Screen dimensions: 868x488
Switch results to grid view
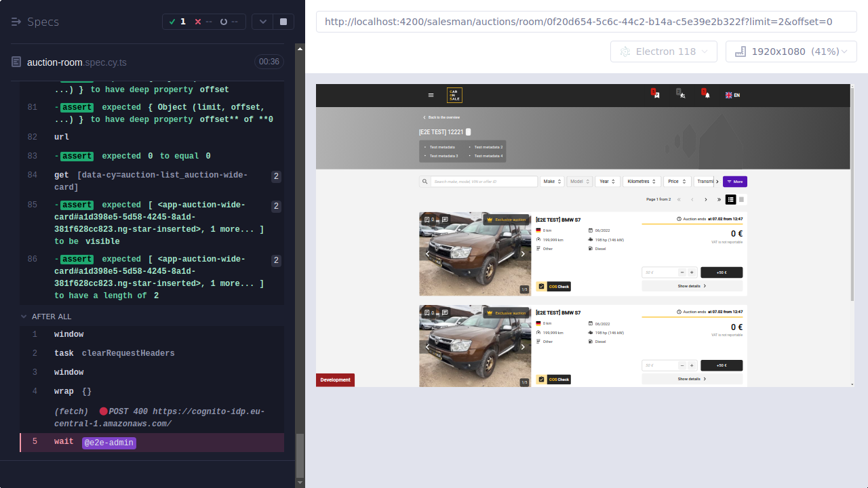pos(741,199)
